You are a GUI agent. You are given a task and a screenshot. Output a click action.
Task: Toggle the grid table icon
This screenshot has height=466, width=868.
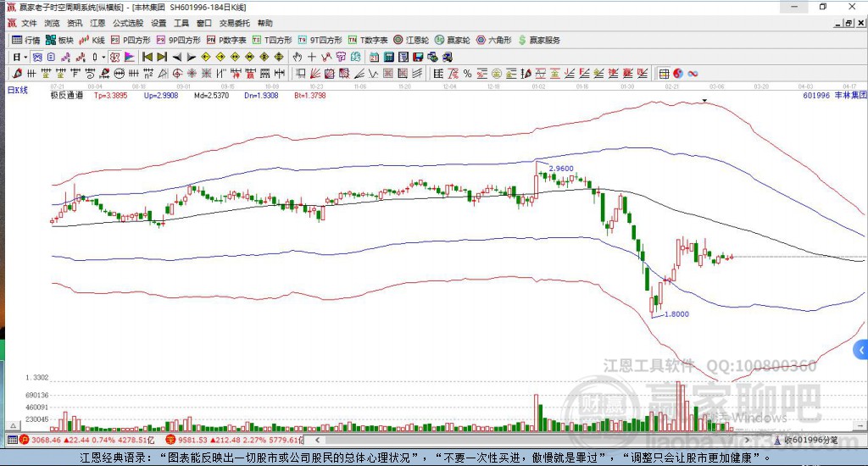click(664, 74)
